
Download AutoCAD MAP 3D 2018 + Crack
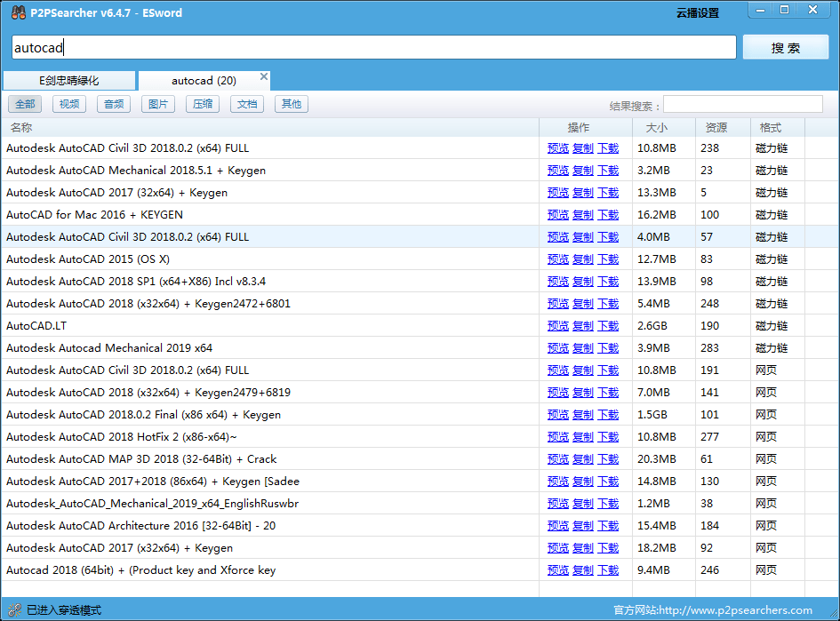pyautogui.click(x=608, y=459)
